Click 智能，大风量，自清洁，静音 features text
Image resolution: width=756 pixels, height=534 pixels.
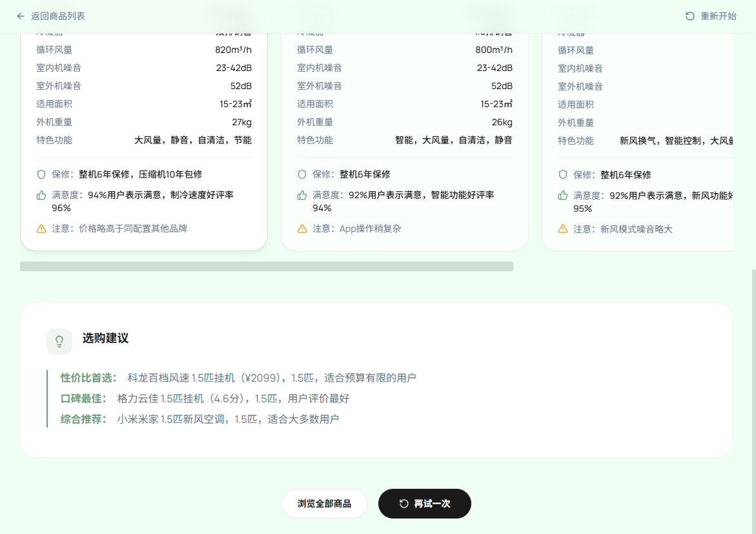point(454,140)
